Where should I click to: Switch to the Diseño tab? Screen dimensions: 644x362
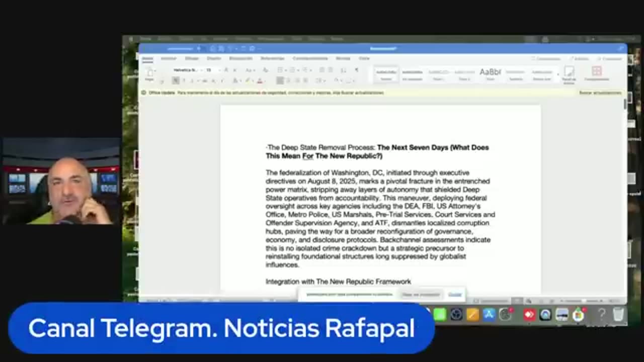click(x=214, y=58)
